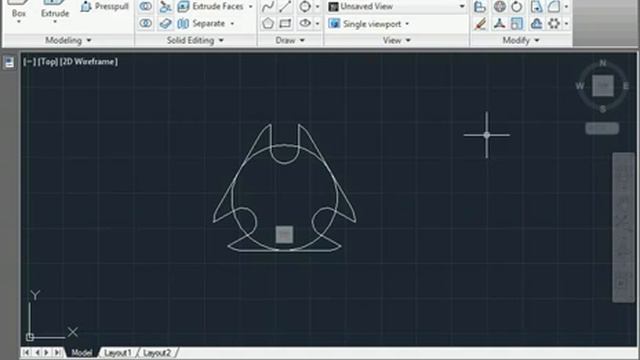The height and width of the screenshot is (360, 640).
Task: Expand the Modify panel
Action: tap(521, 40)
